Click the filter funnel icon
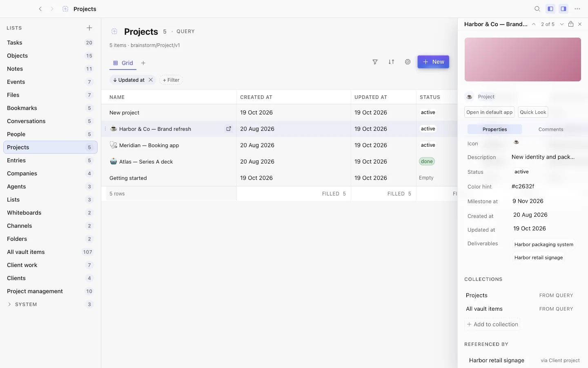This screenshot has width=588, height=368. 375,62
